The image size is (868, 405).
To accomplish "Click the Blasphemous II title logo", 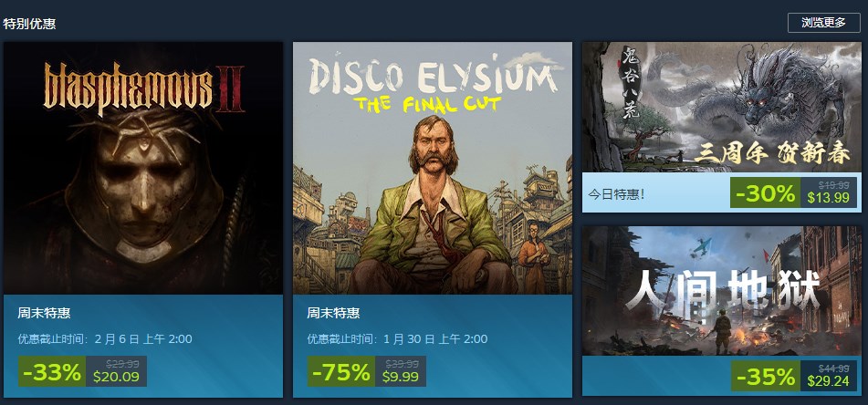I will click(144, 88).
